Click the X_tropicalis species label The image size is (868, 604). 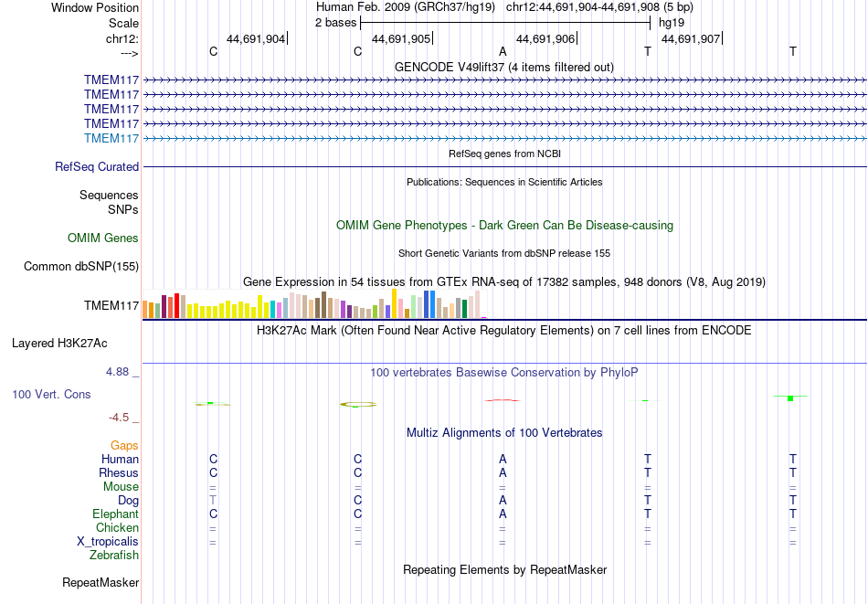(x=108, y=542)
